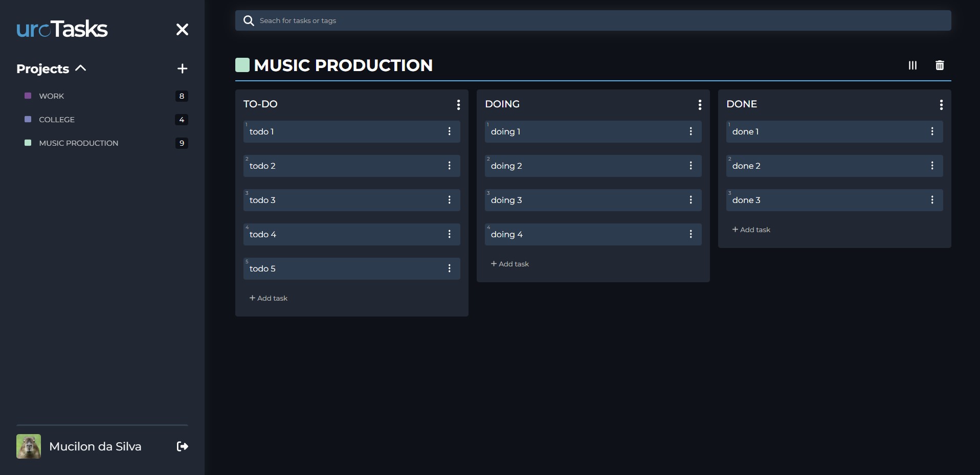Open the kebab menu on task doing 4

pos(691,234)
